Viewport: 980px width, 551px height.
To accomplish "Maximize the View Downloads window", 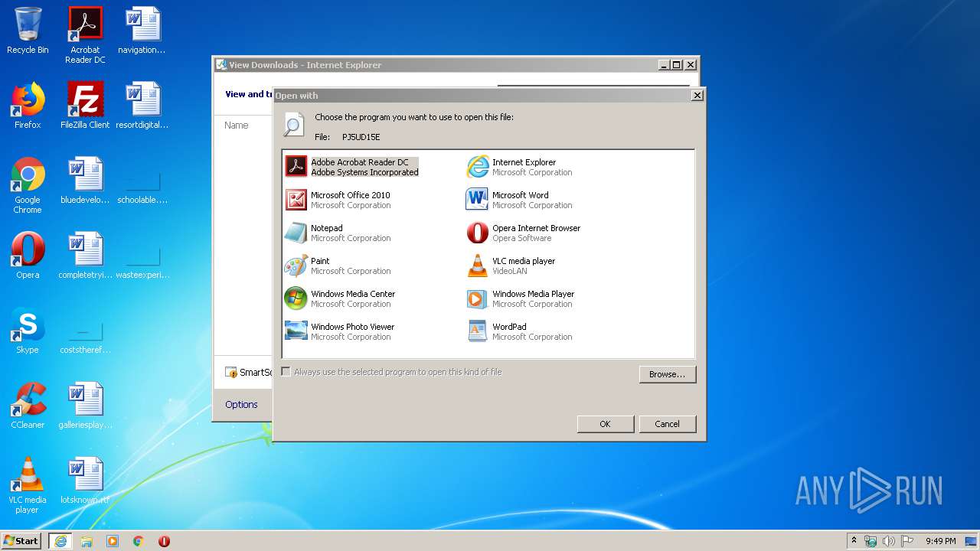I will [677, 65].
